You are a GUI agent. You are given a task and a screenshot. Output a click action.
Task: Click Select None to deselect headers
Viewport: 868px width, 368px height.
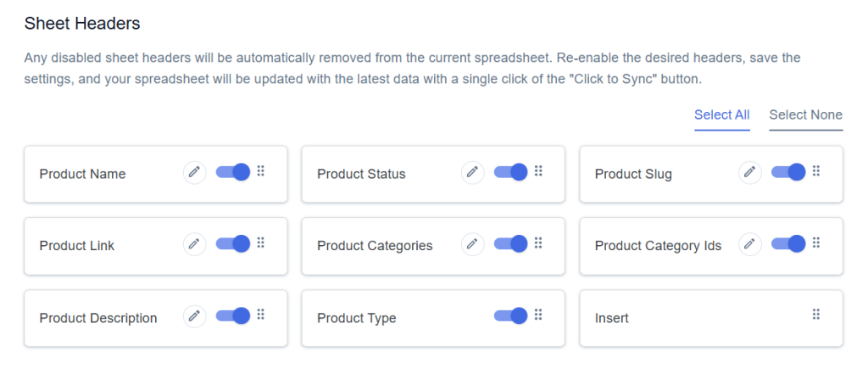pos(806,115)
